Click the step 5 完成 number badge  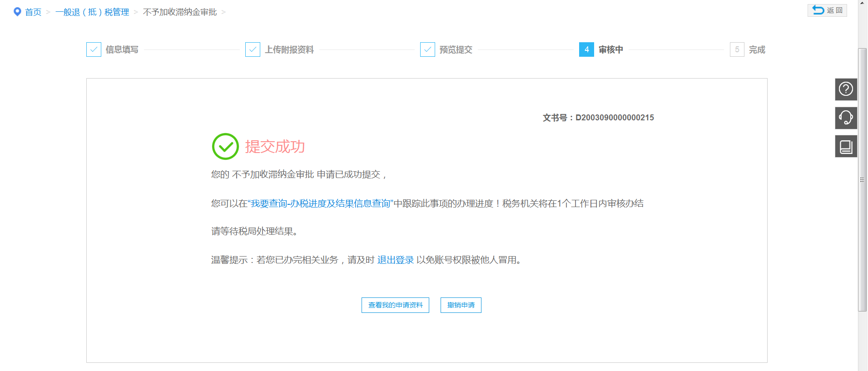pos(737,49)
